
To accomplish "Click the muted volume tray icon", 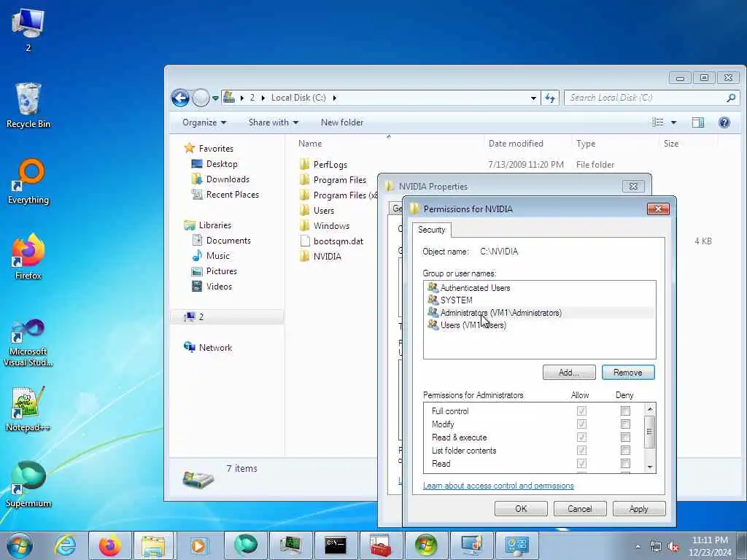I will tap(673, 547).
